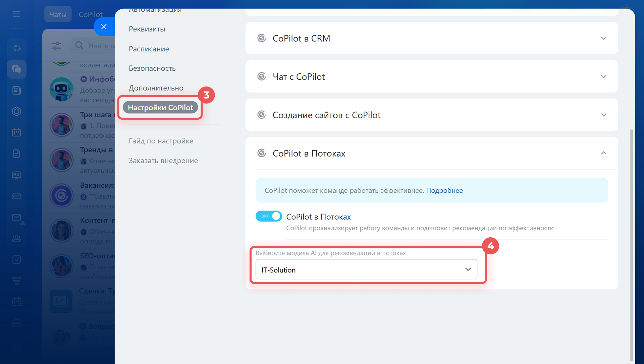Click the 'CoPilot в CRM' section title
The image size is (644, 364).
[x=301, y=38]
